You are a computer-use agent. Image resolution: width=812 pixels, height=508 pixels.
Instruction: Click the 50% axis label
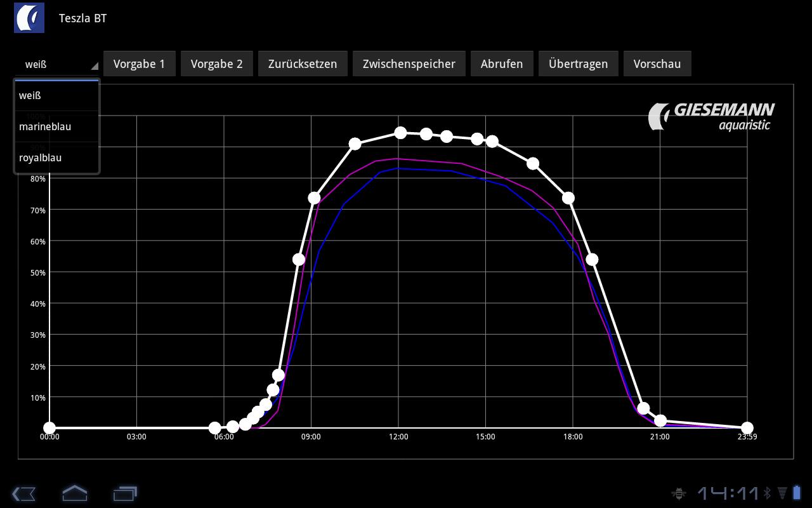pos(38,272)
